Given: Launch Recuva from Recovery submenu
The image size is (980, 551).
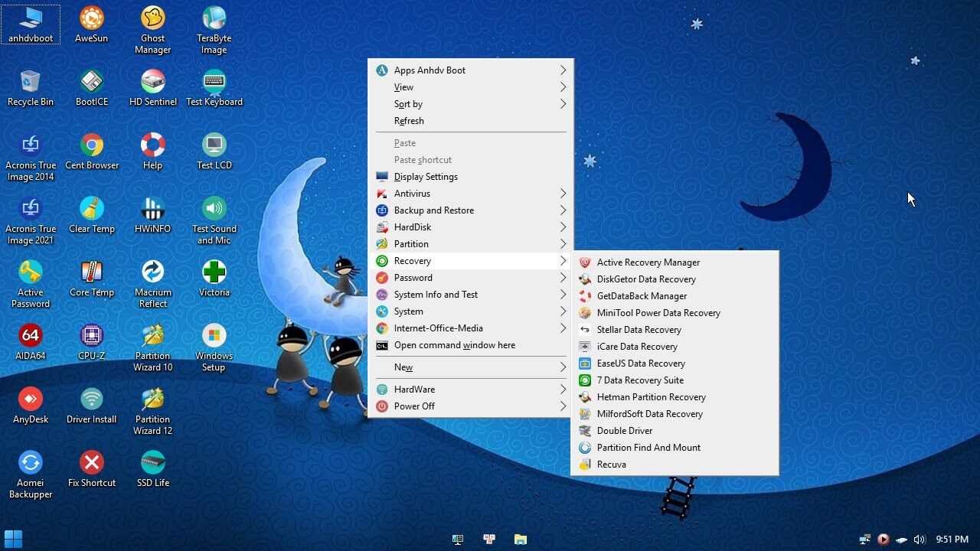Looking at the screenshot, I should click(x=675, y=465).
